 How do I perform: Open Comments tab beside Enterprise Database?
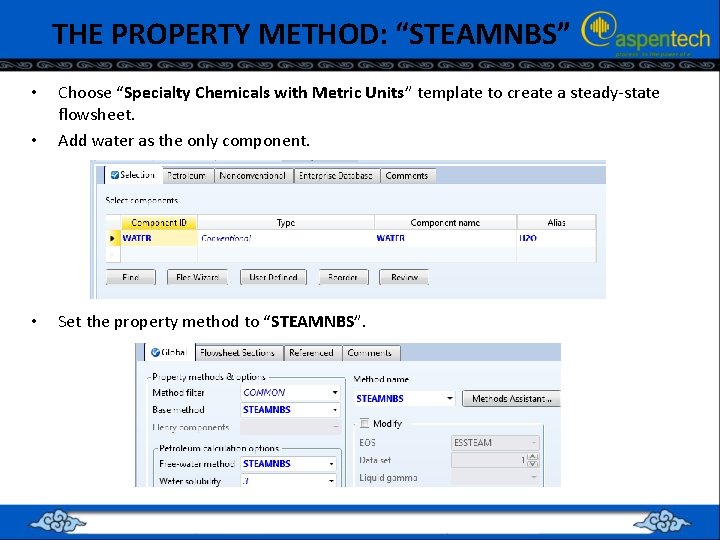[x=407, y=176]
